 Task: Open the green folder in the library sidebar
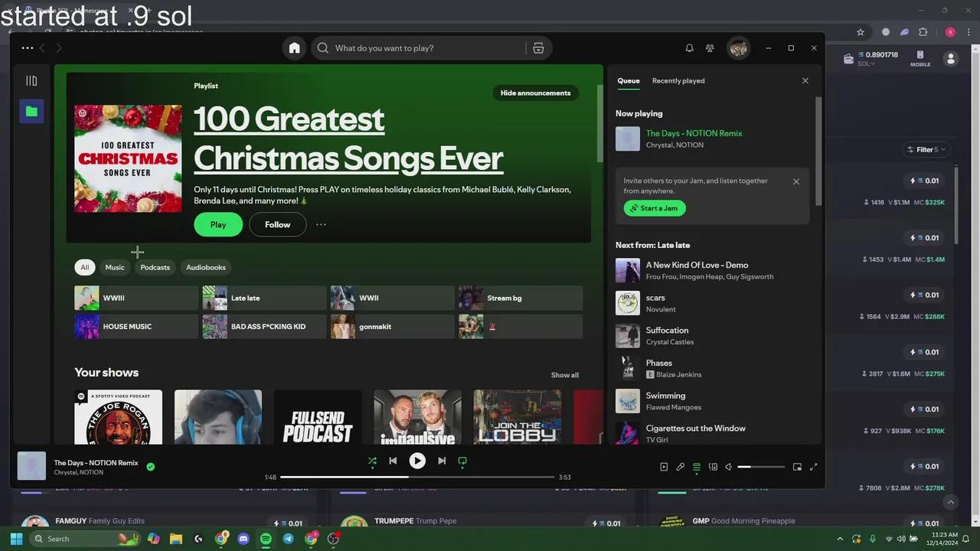(x=31, y=111)
